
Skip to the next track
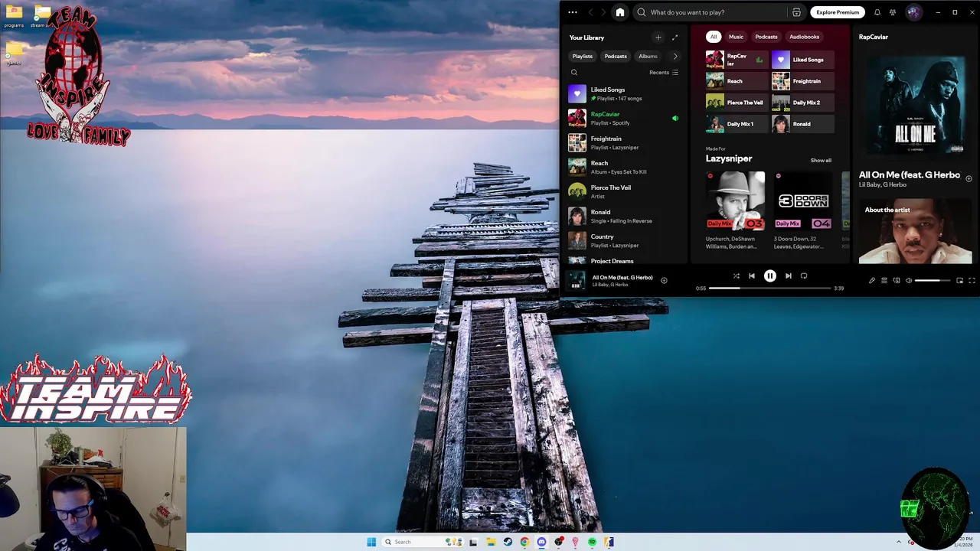pos(789,276)
